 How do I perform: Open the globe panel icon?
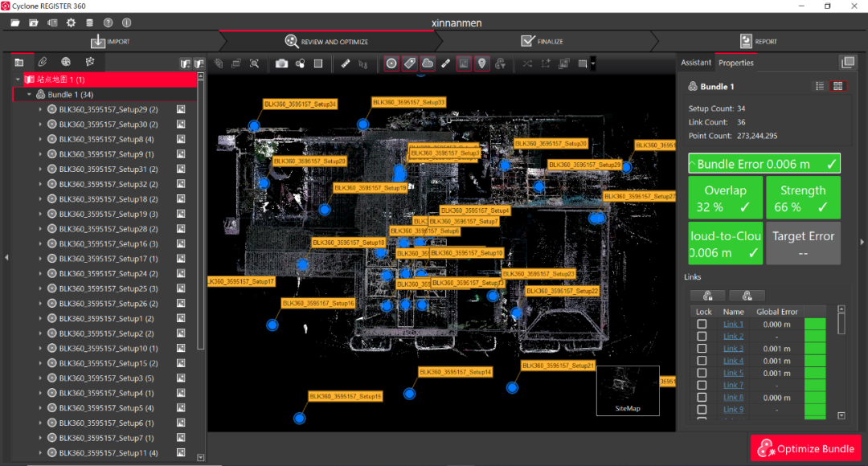pyautogui.click(x=66, y=62)
